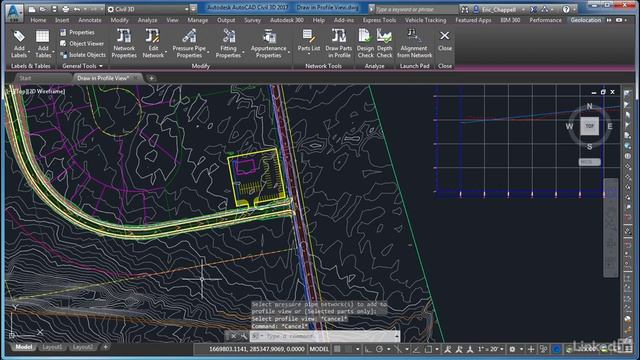Open the Object Viewer
The image size is (640, 360).
82,43
